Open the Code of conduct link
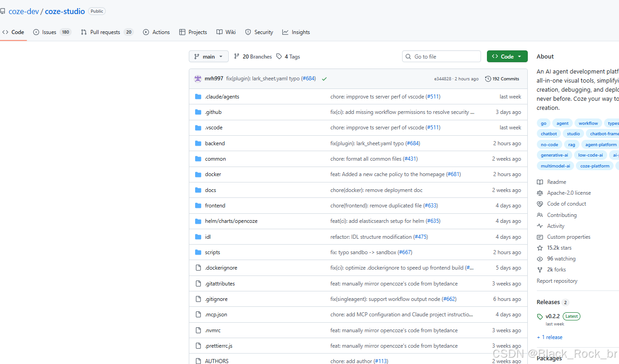The height and width of the screenshot is (364, 619). (566, 204)
